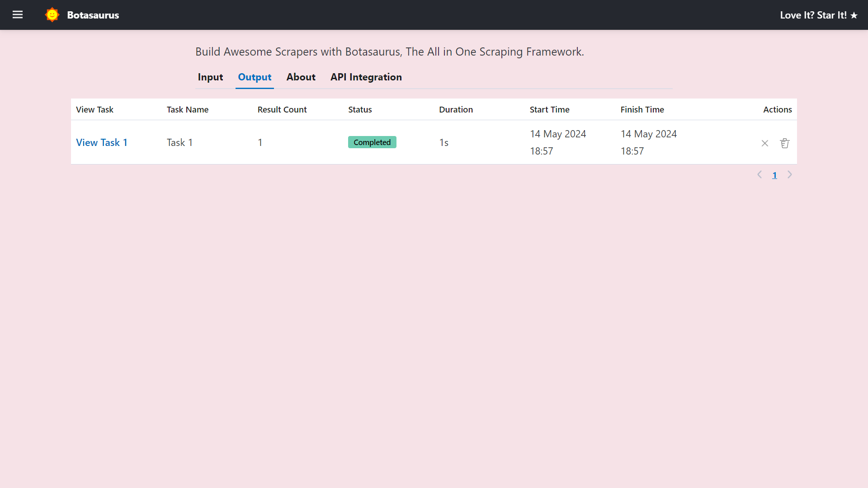Select the Result Count column header
This screenshot has height=488, width=868.
(282, 109)
